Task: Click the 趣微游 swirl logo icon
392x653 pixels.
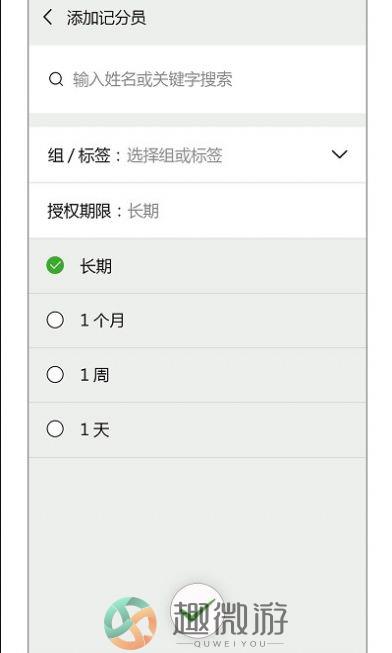Action: click(130, 623)
